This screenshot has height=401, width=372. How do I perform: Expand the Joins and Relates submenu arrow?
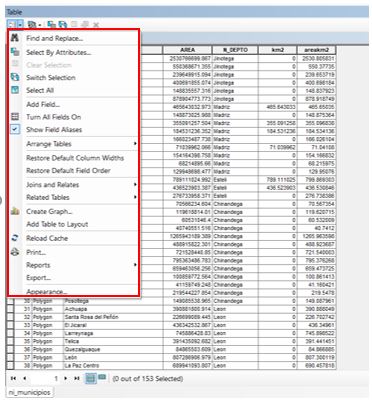[x=135, y=184]
